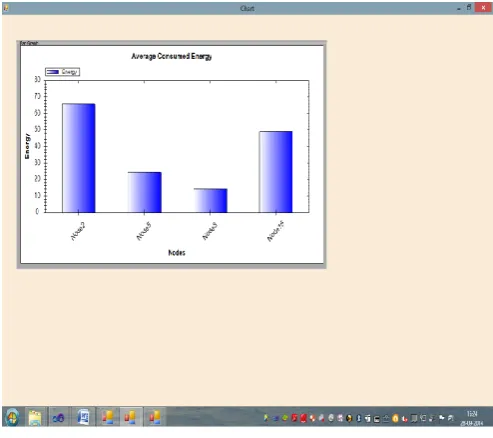Click the Bluetooth tray icon
Screen dimensions: 493x438
point(359,418)
